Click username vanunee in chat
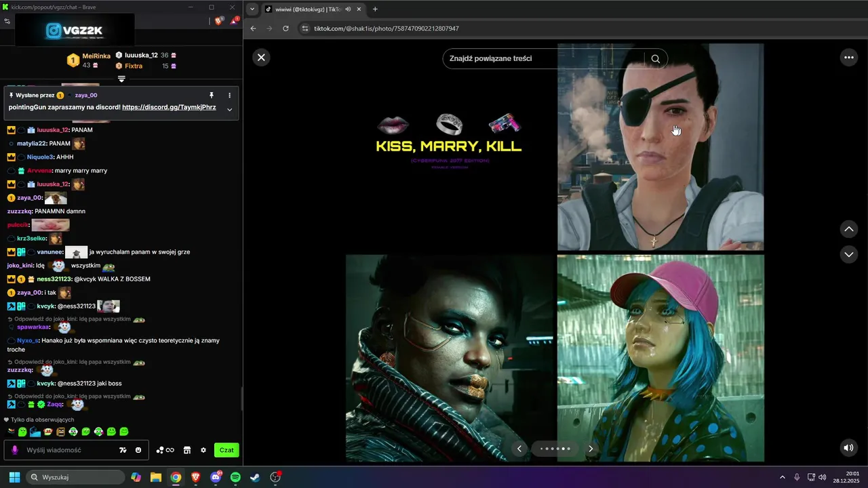 pyautogui.click(x=50, y=252)
